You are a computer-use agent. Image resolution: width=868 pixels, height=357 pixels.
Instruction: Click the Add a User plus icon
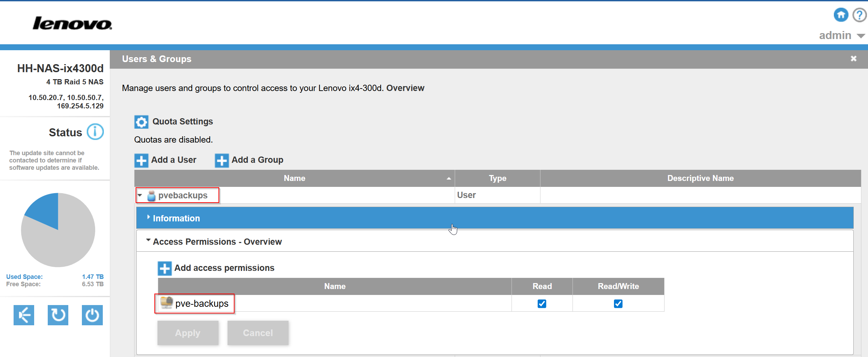click(x=141, y=160)
